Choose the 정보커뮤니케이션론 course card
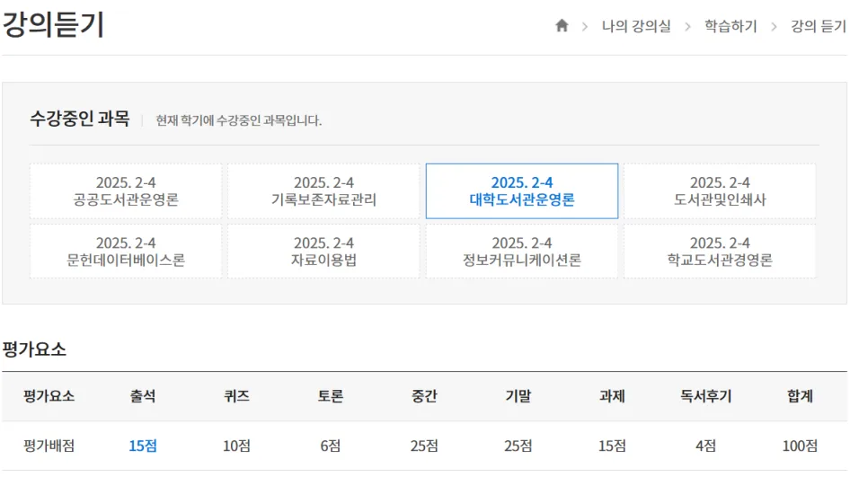The height and width of the screenshot is (477, 868). coord(522,252)
